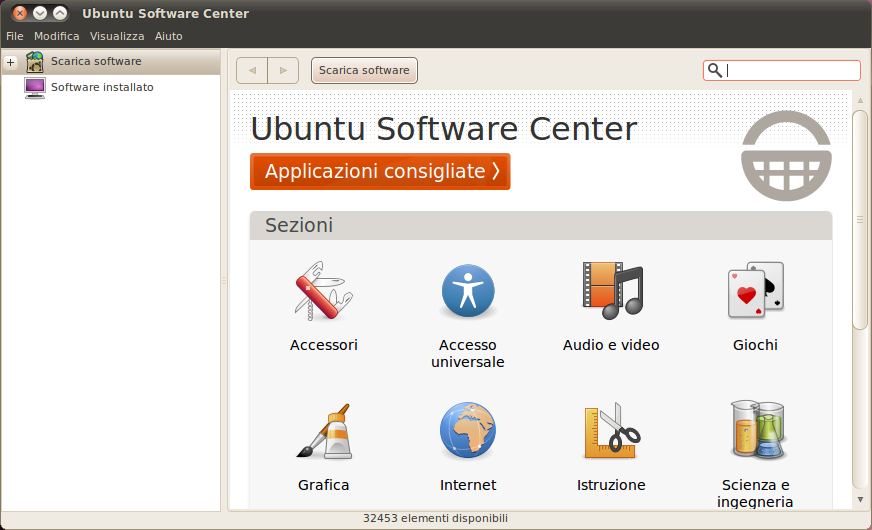
Task: Close the Ubuntu Software Center window
Action: point(19,13)
